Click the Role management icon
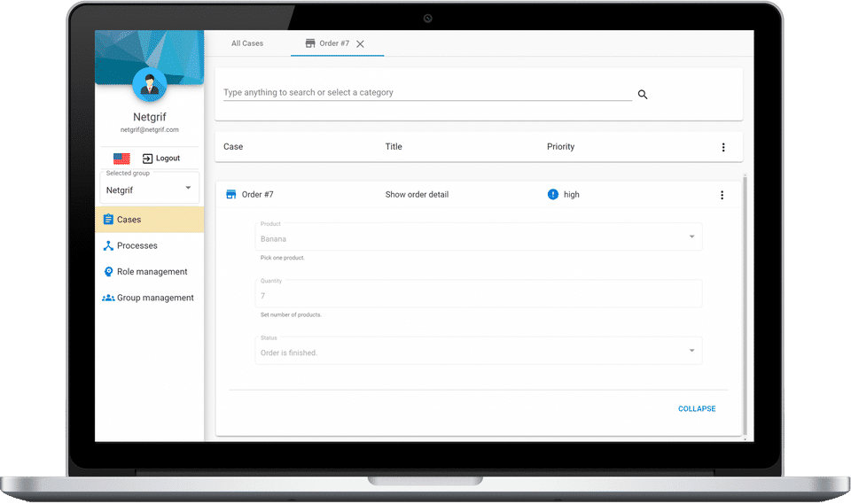The width and height of the screenshot is (851, 504). pyautogui.click(x=108, y=272)
